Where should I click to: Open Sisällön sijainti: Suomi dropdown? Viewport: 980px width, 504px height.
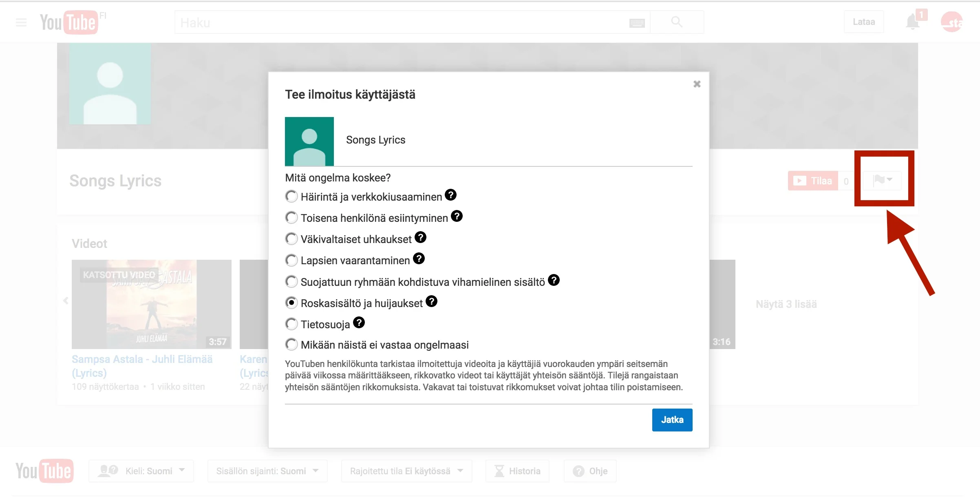coord(267,471)
